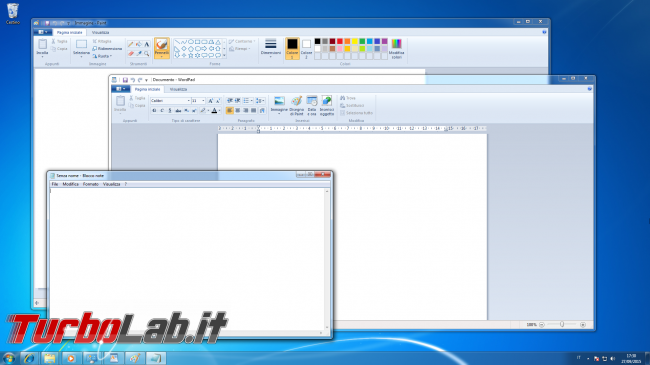Open the text color dropdown arrow in WordPad

(x=219, y=110)
